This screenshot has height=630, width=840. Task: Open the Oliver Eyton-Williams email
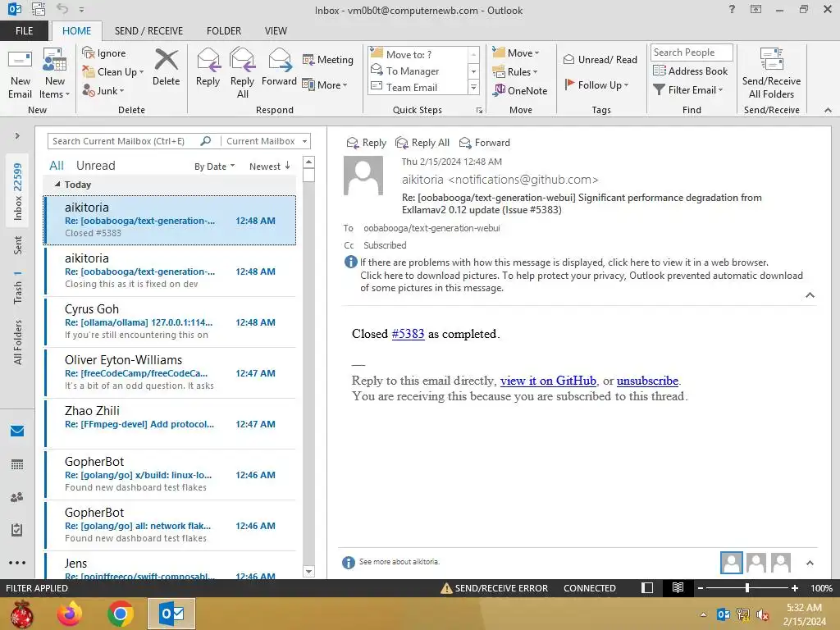tap(171, 373)
